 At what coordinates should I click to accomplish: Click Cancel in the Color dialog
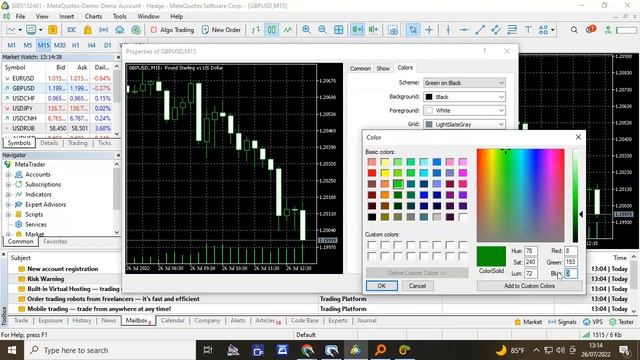point(417,286)
